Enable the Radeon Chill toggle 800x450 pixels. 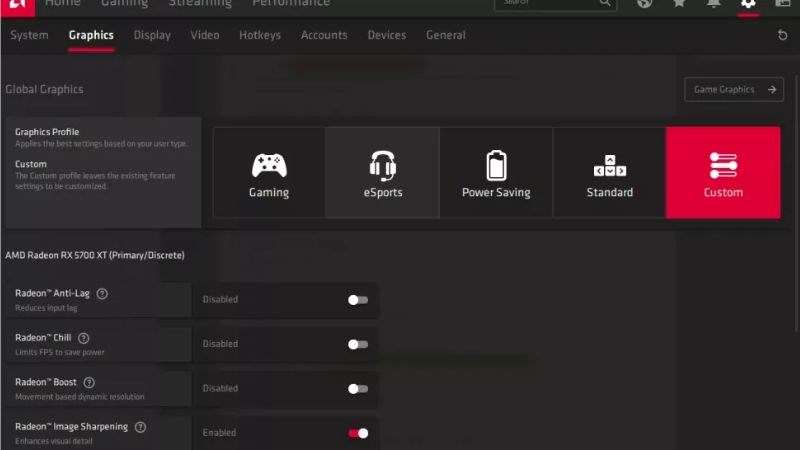pyautogui.click(x=358, y=344)
